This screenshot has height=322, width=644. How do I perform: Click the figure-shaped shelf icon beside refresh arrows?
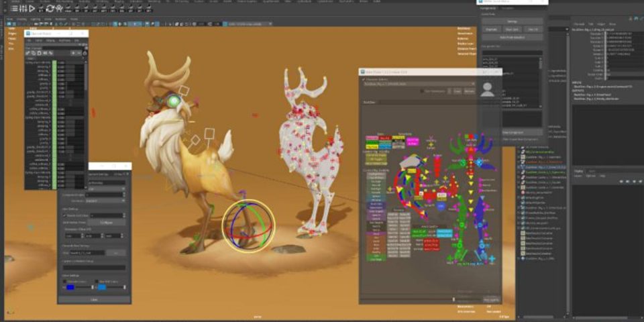59,8
